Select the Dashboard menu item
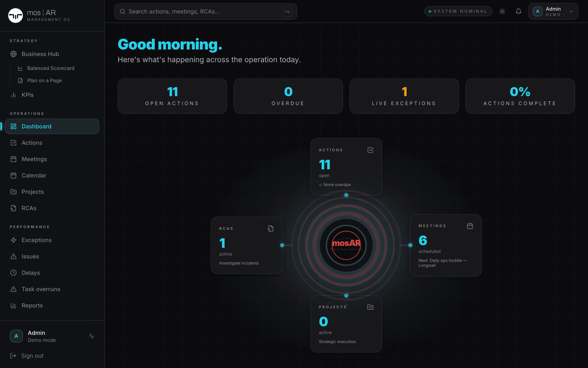 [52, 126]
